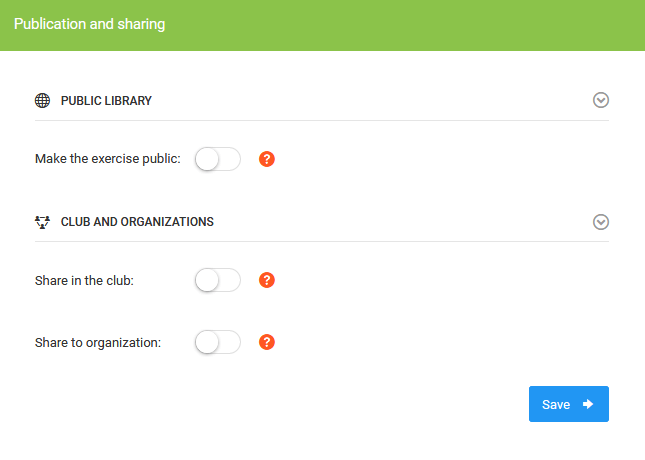Click the CLUB AND ORGANIZATIONS heading
The image size is (645, 460).
coord(137,221)
